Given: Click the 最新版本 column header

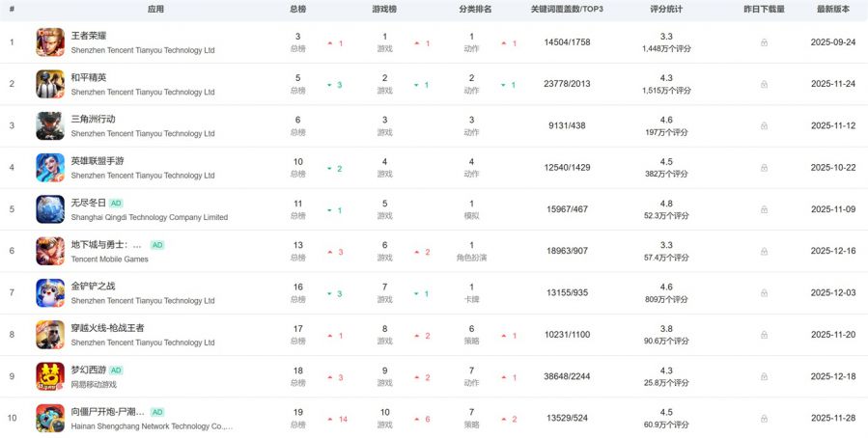Looking at the screenshot, I should (x=832, y=9).
